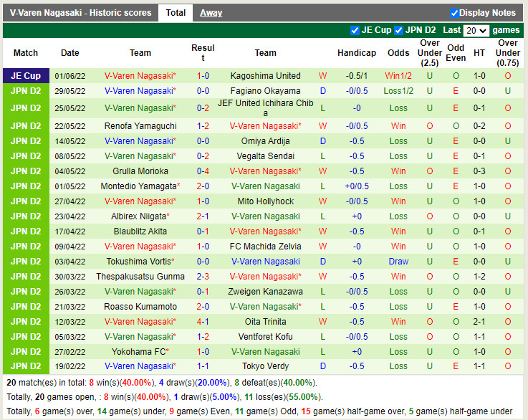
Task: Click Thespakusatsu Gunma team name
Action: click(140, 277)
